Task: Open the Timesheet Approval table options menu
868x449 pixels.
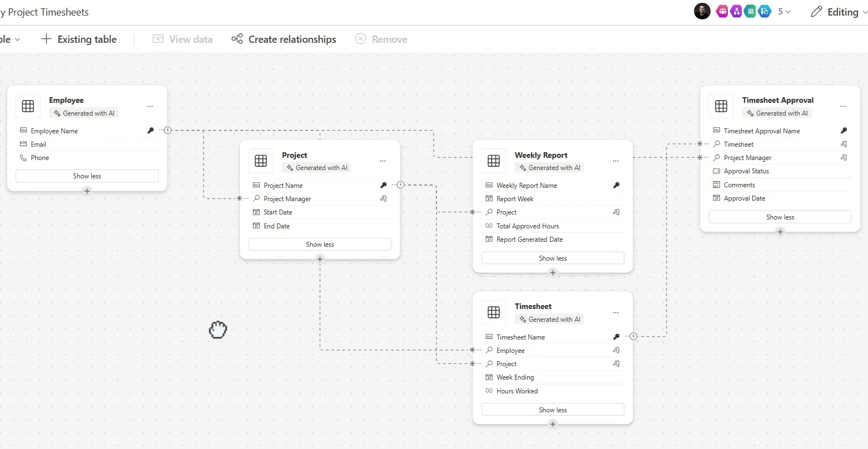Action: [844, 106]
